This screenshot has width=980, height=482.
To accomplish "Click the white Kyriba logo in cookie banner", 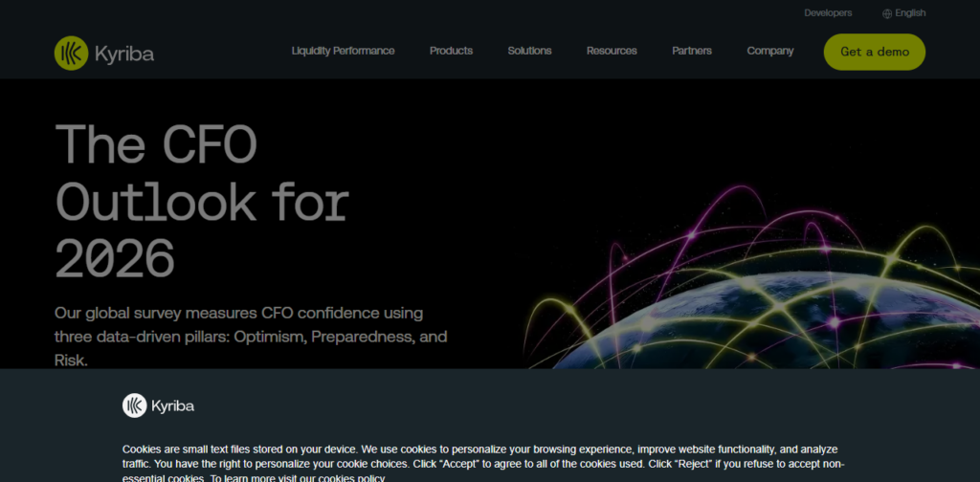I will coord(134,405).
